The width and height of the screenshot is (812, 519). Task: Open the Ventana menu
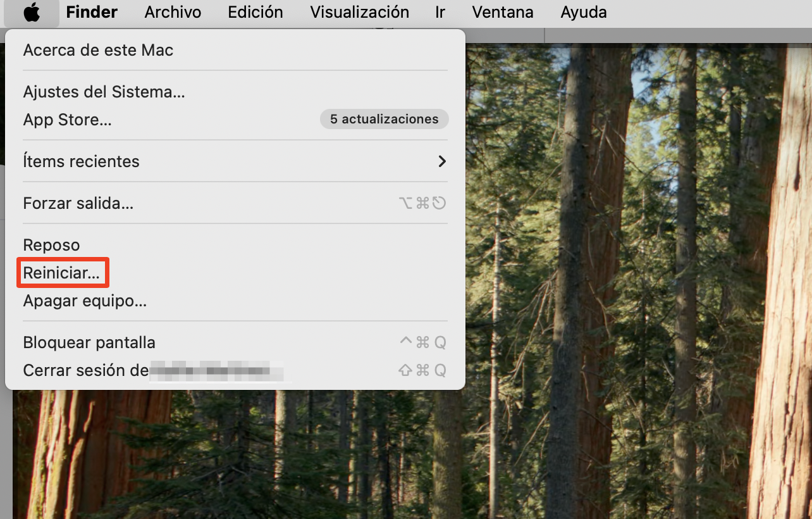point(501,12)
